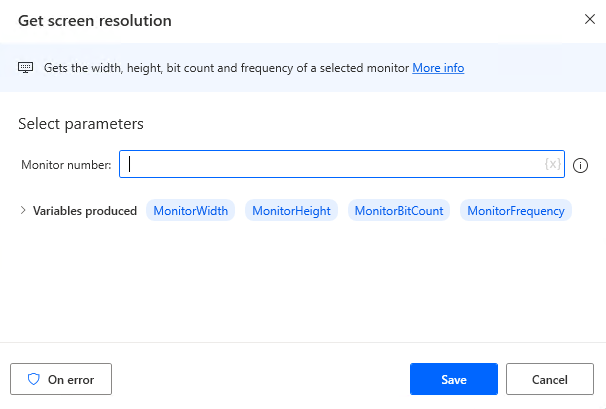
Task: Expand the Variables produced chevron
Action: click(x=23, y=211)
